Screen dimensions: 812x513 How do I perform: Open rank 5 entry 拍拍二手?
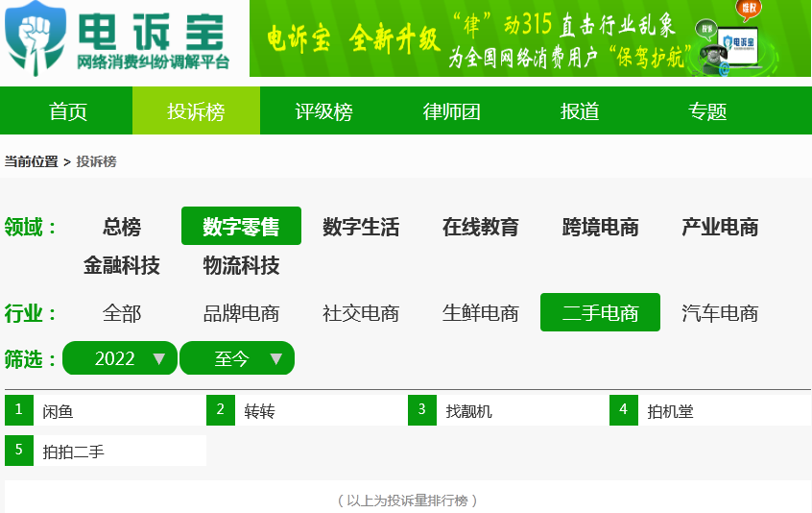click(x=106, y=451)
